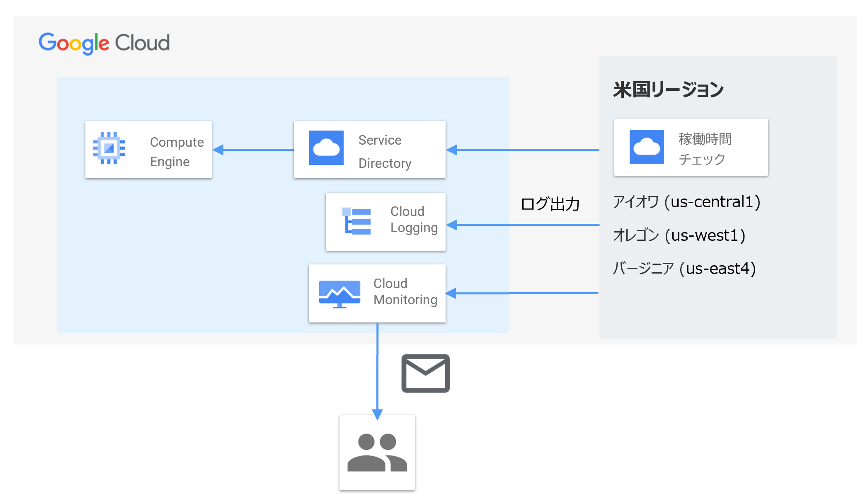This screenshot has width=863, height=504.
Task: Click the Compute Engine chip icon
Action: 109,148
